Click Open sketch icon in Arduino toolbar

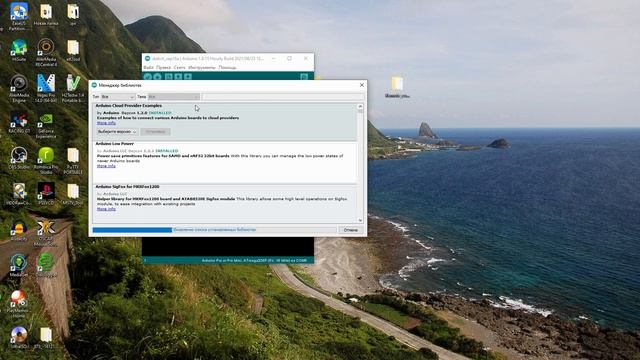[x=178, y=76]
